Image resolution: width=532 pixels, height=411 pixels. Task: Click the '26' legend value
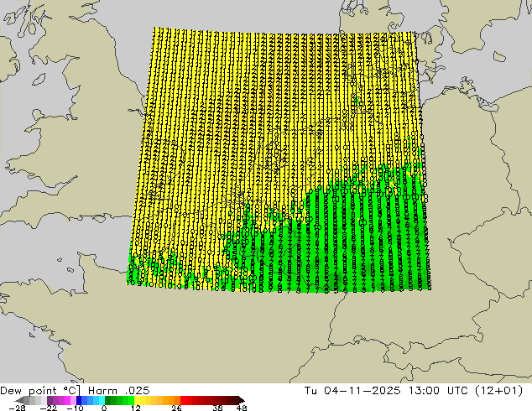point(176,408)
